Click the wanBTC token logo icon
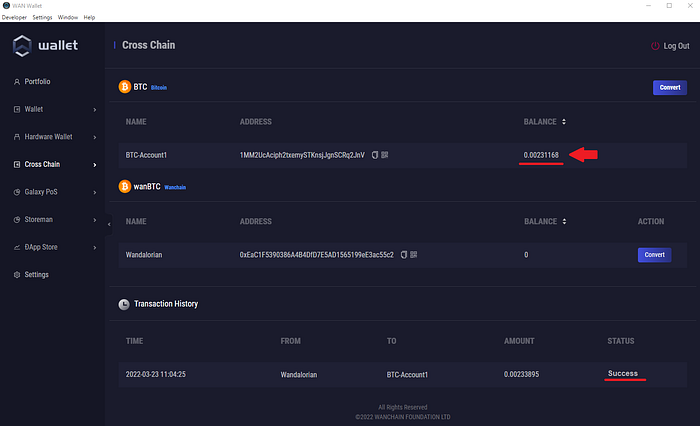 [125, 186]
